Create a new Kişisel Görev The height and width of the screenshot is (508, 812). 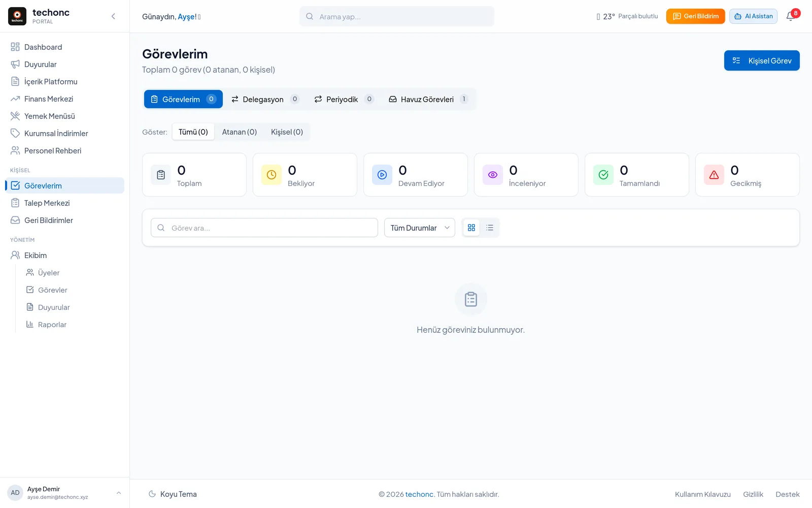tap(762, 60)
